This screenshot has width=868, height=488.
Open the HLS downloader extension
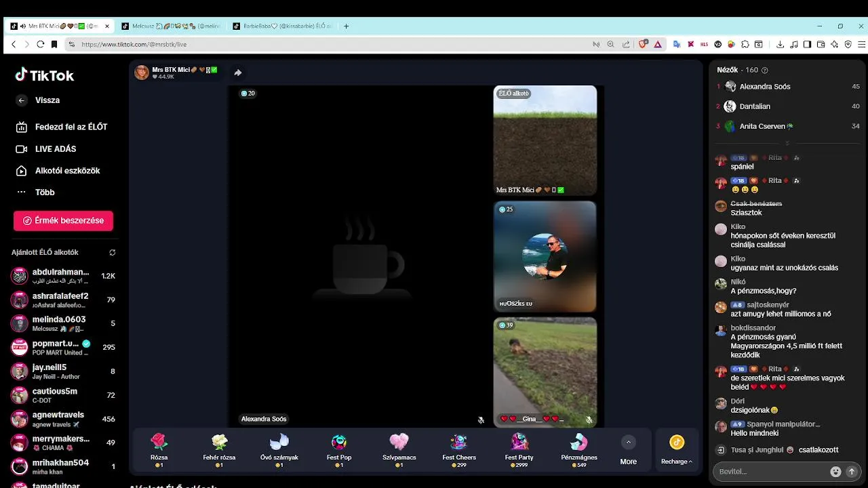[704, 44]
